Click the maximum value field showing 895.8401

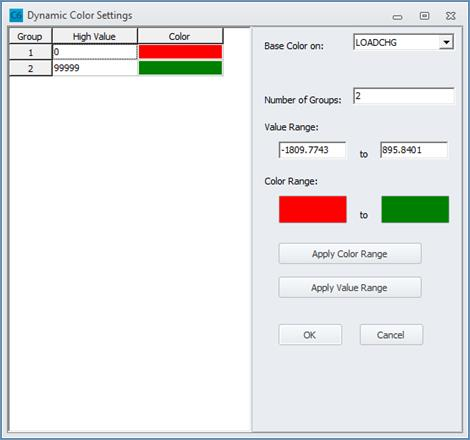coord(414,150)
